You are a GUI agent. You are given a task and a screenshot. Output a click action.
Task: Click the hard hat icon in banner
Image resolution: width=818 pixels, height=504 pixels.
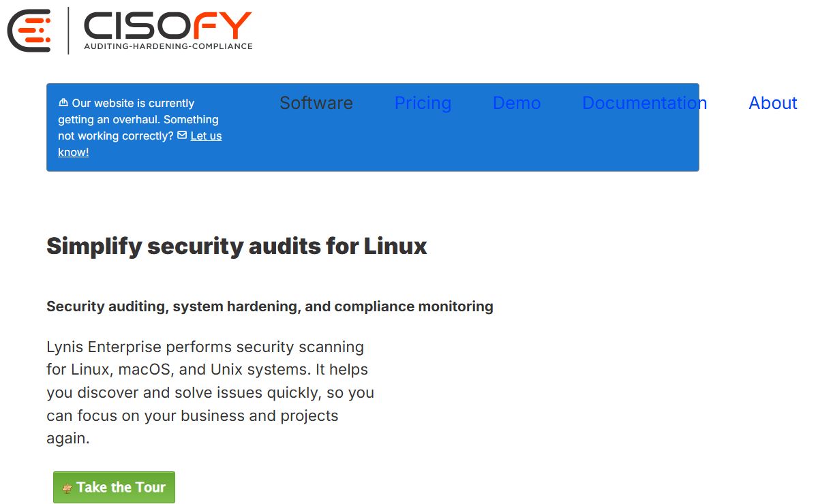(x=63, y=103)
